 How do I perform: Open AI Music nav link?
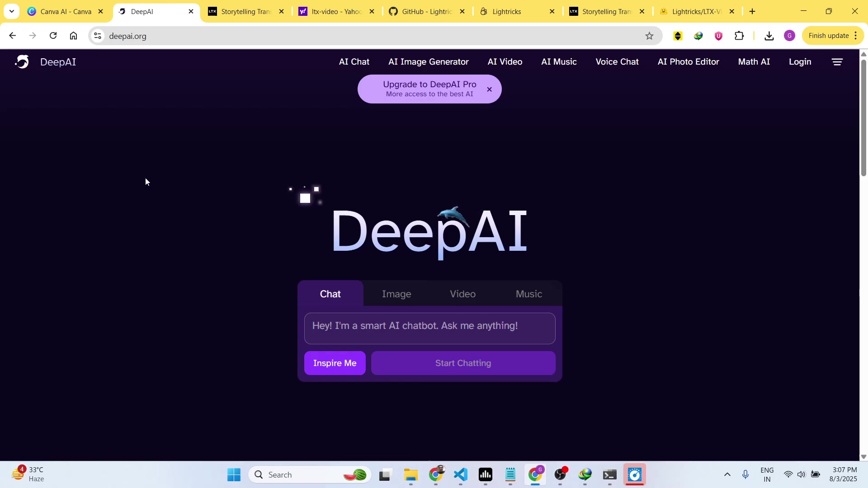point(559,62)
